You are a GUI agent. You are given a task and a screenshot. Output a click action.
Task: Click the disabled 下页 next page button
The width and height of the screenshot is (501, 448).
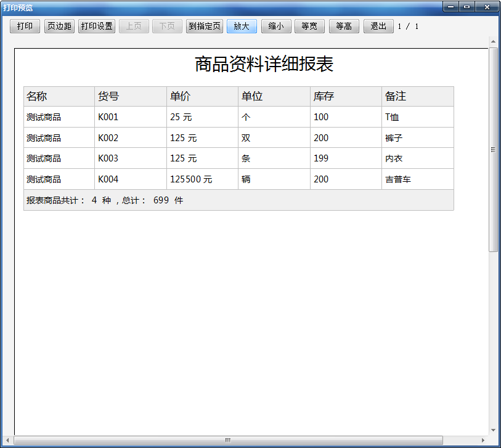point(167,26)
